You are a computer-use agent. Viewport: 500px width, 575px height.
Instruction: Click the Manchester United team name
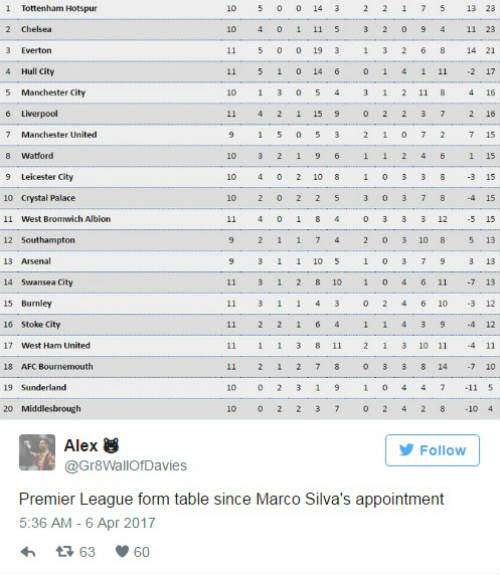[x=59, y=135]
